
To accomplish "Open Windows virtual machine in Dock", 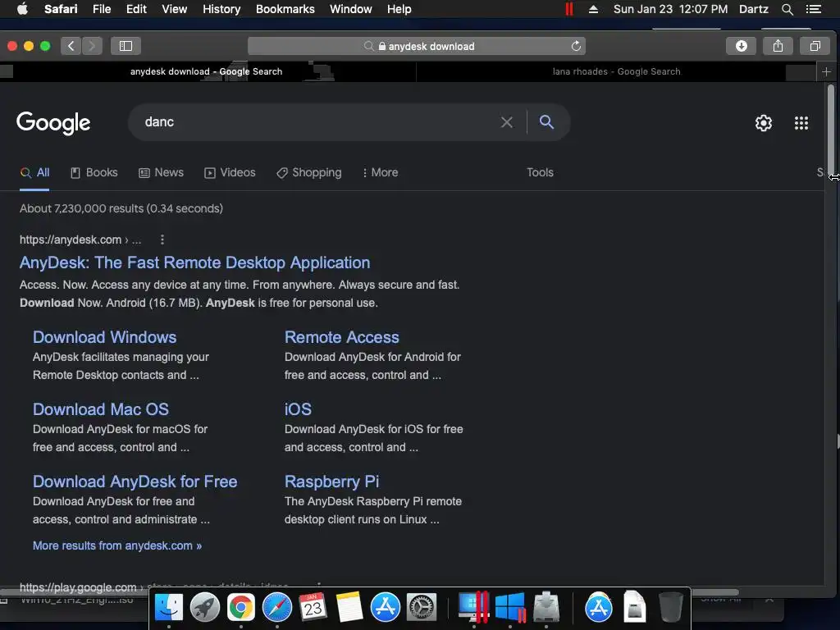I will 510,608.
